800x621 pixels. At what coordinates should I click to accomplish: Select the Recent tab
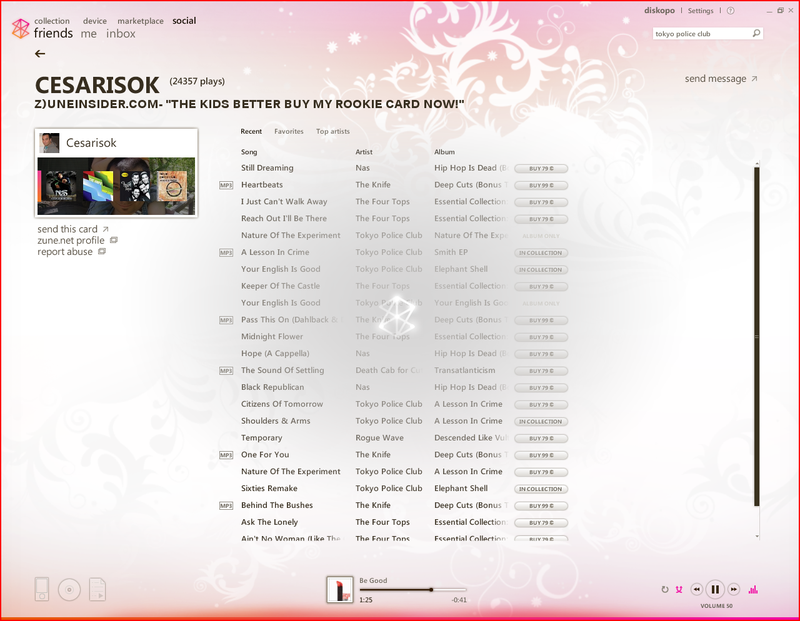point(251,131)
